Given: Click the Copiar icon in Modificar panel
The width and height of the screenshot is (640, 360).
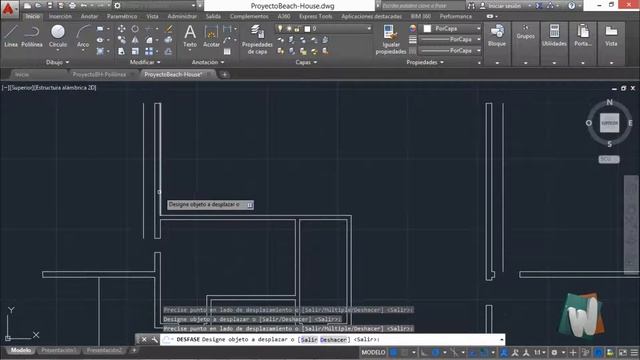Looking at the screenshot, I should 121,40.
